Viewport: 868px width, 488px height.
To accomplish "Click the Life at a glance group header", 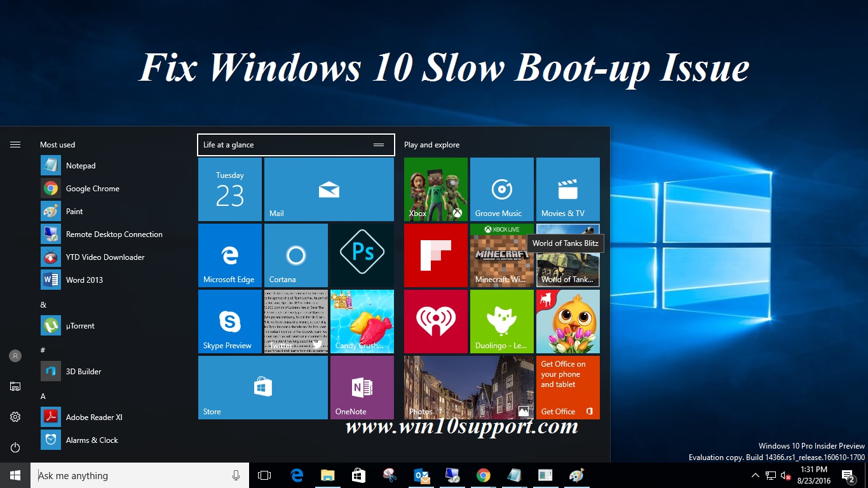I will (x=296, y=145).
